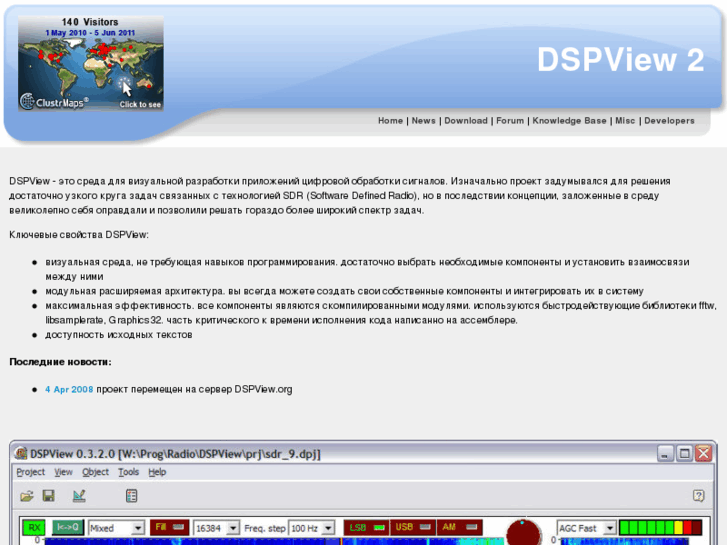
Task: Open the Project menu
Action: (31, 472)
